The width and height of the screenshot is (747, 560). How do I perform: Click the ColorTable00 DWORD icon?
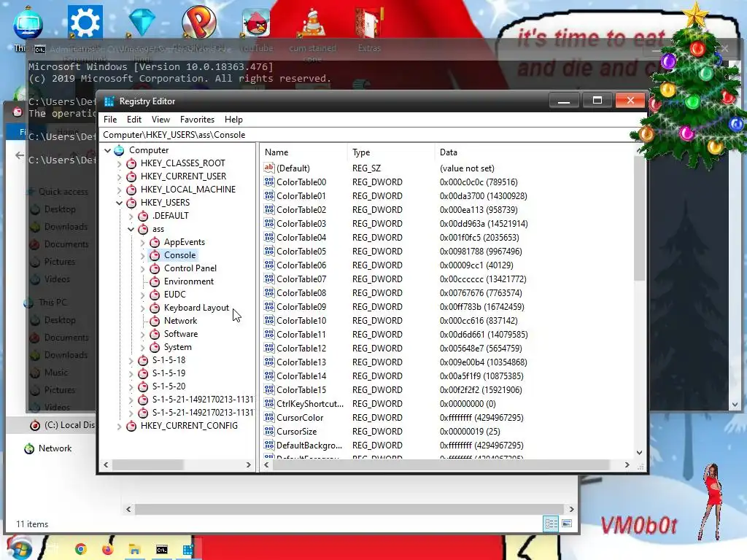pos(268,182)
